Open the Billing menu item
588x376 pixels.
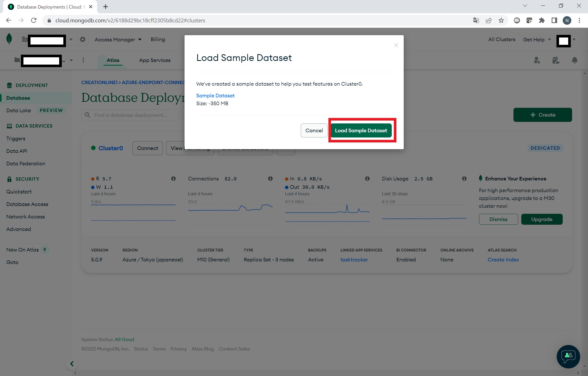click(158, 39)
